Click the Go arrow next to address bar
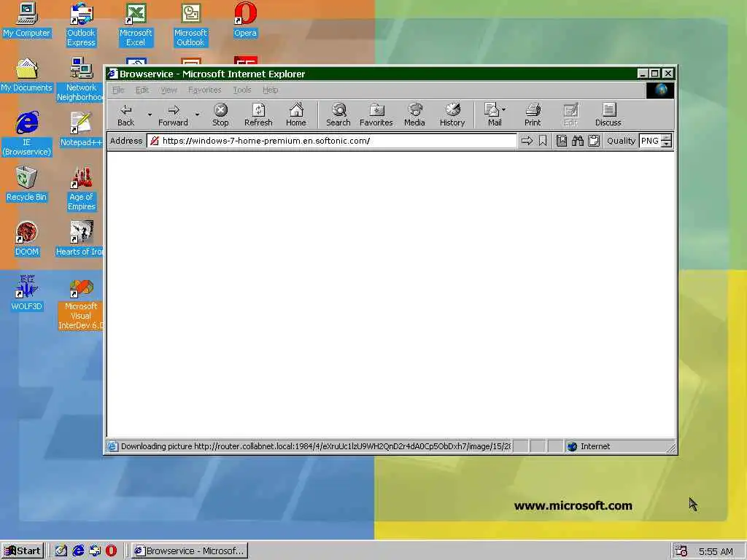Image resolution: width=747 pixels, height=560 pixels. (x=527, y=141)
